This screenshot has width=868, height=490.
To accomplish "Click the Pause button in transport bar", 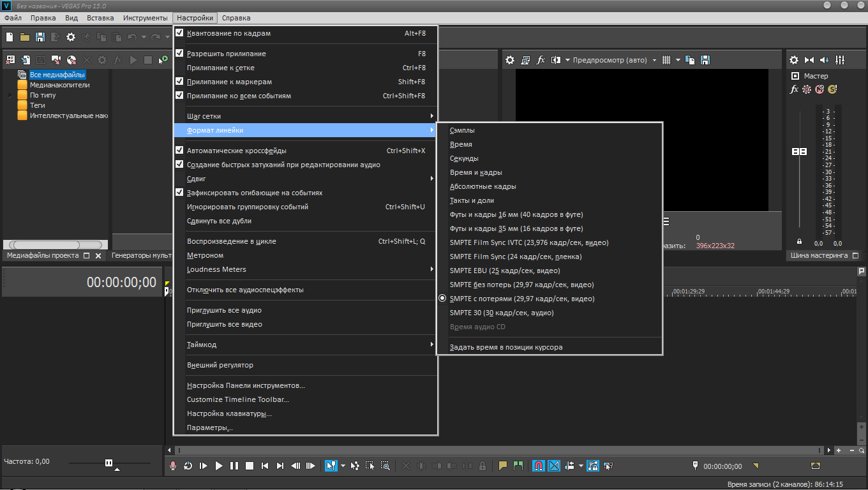I will [234, 466].
